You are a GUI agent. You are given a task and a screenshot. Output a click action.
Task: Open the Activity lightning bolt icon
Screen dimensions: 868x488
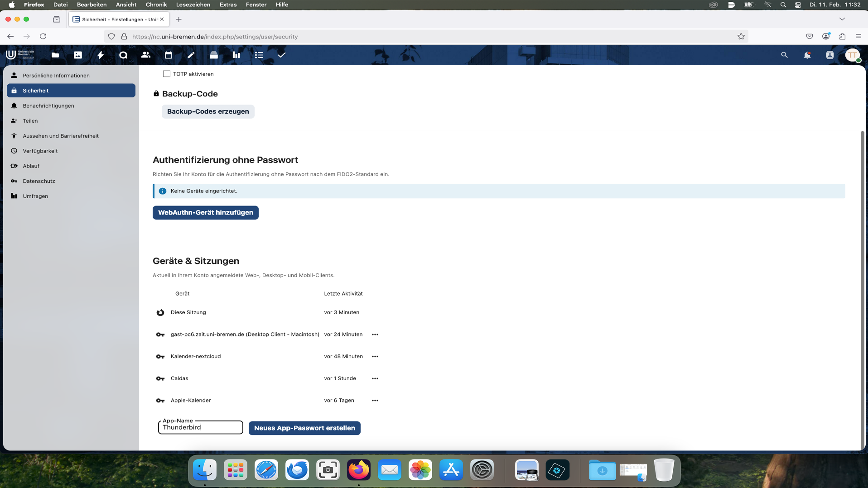[x=101, y=55]
